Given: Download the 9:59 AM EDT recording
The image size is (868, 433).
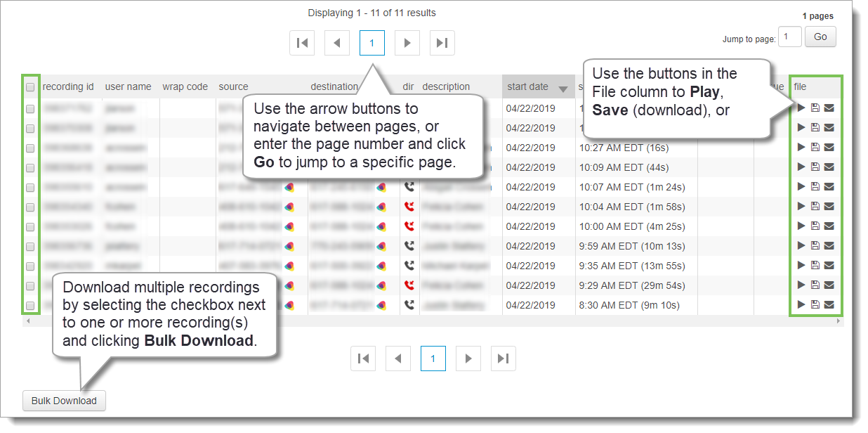Looking at the screenshot, I should [x=815, y=245].
